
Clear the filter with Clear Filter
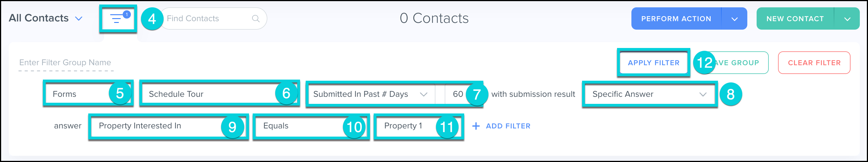tap(814, 63)
